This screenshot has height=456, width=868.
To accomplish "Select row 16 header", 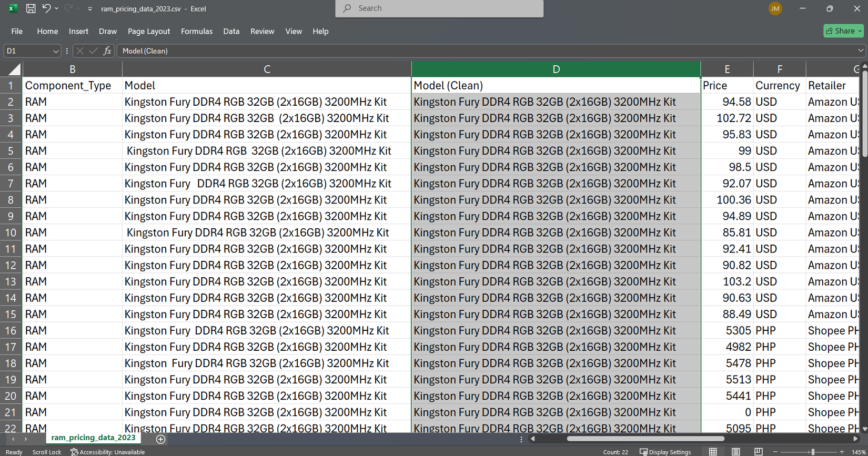I will [x=11, y=330].
